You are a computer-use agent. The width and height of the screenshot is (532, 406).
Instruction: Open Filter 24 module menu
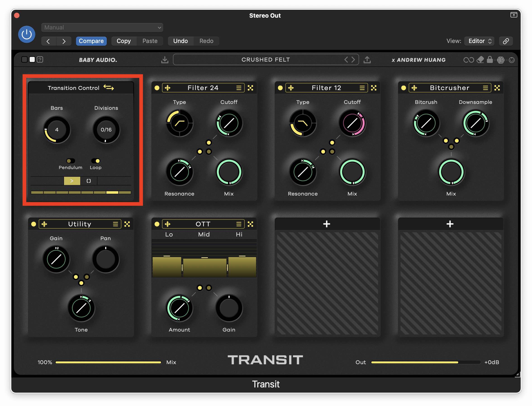click(x=239, y=88)
